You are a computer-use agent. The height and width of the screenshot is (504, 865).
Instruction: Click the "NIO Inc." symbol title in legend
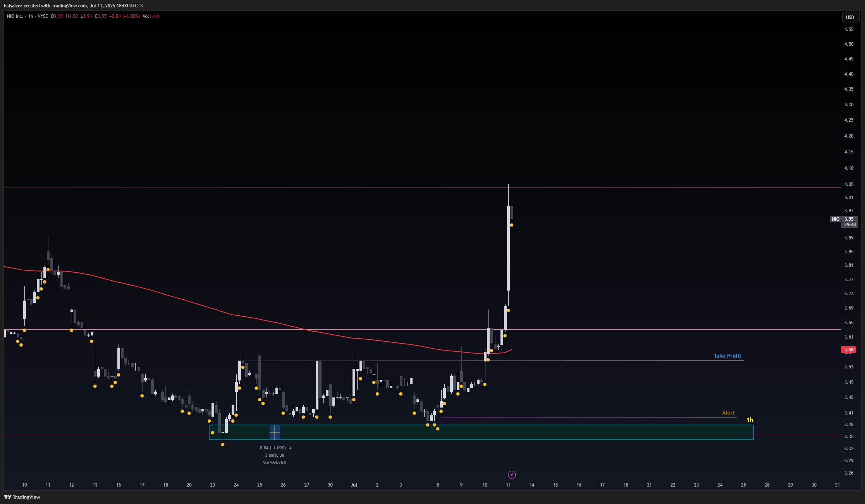15,16
